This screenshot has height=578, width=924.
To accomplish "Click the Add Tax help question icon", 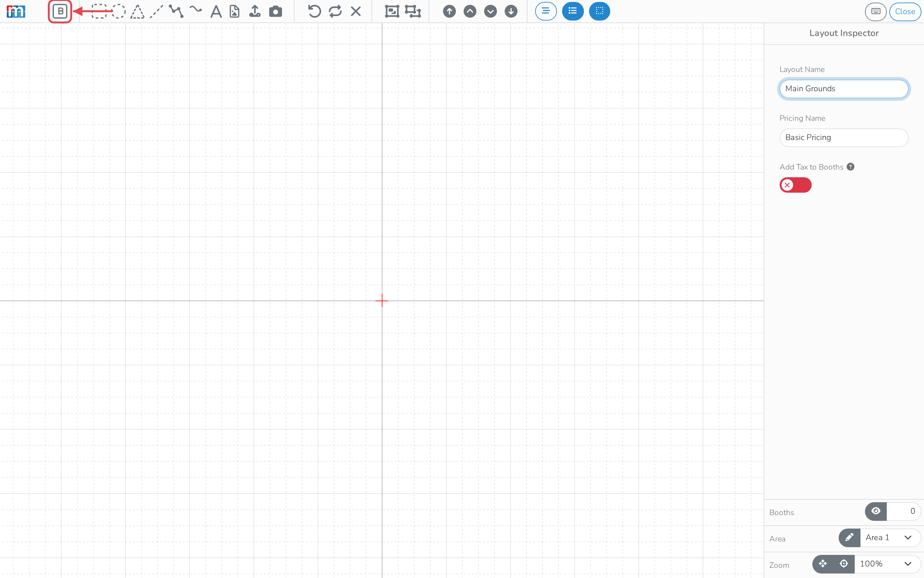I will tap(851, 167).
